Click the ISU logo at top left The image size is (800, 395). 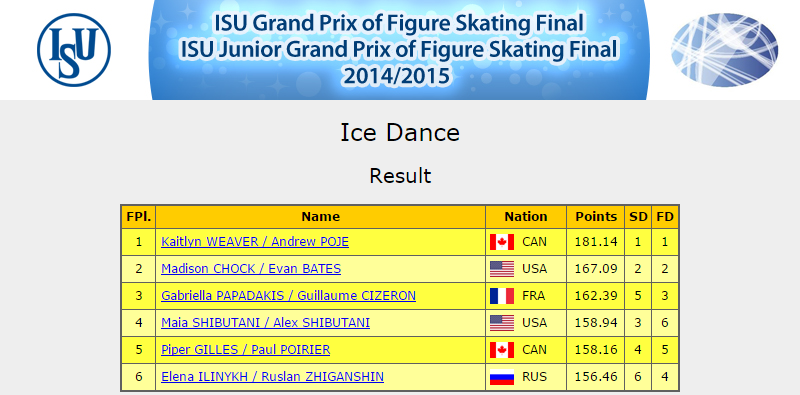click(x=74, y=50)
